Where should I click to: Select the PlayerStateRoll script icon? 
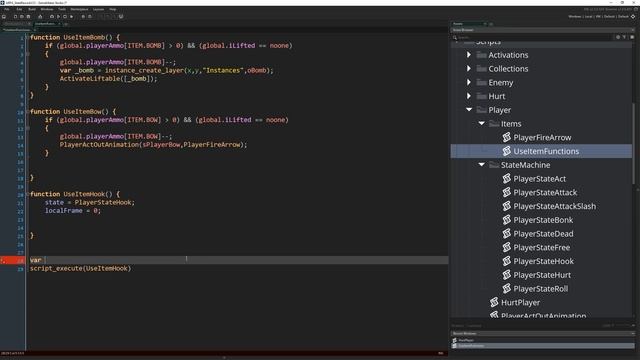pyautogui.click(x=507, y=289)
